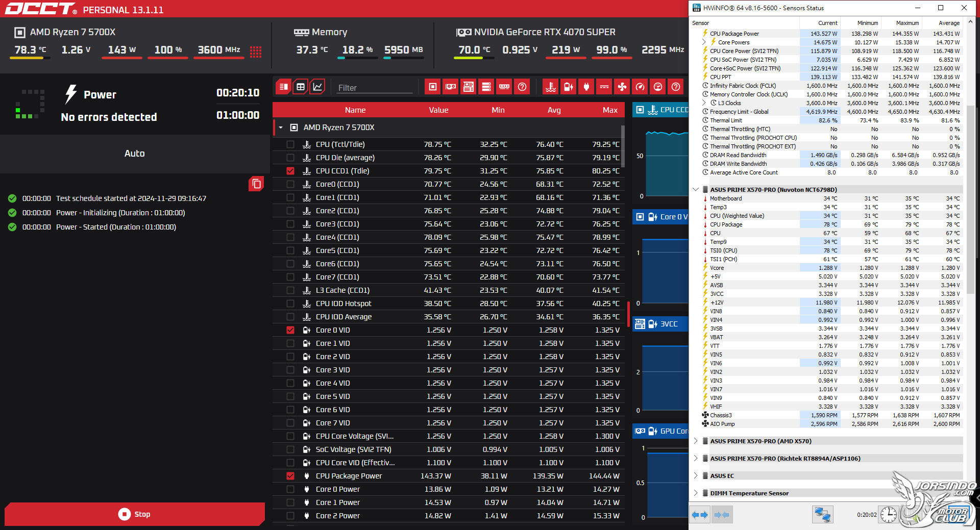This screenshot has width=980, height=530.
Task: Toggle the graphics card sensor filter icon
Action: coord(451,87)
